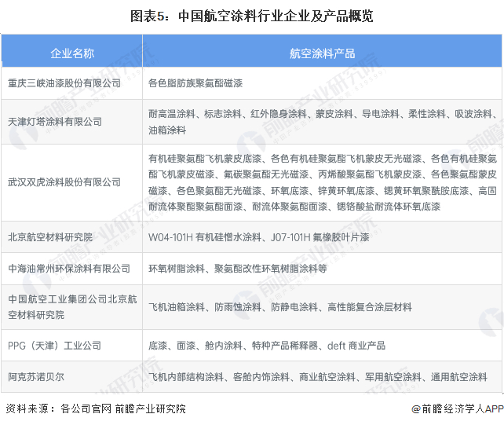
Task: Click the source note 资料来源：各公司官网 前瞻产业研究院
Action: (96, 409)
